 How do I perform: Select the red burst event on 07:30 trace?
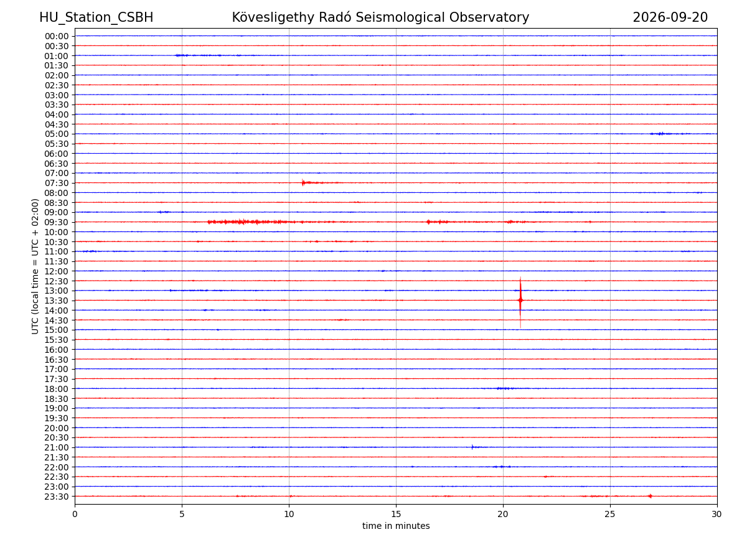click(x=319, y=182)
